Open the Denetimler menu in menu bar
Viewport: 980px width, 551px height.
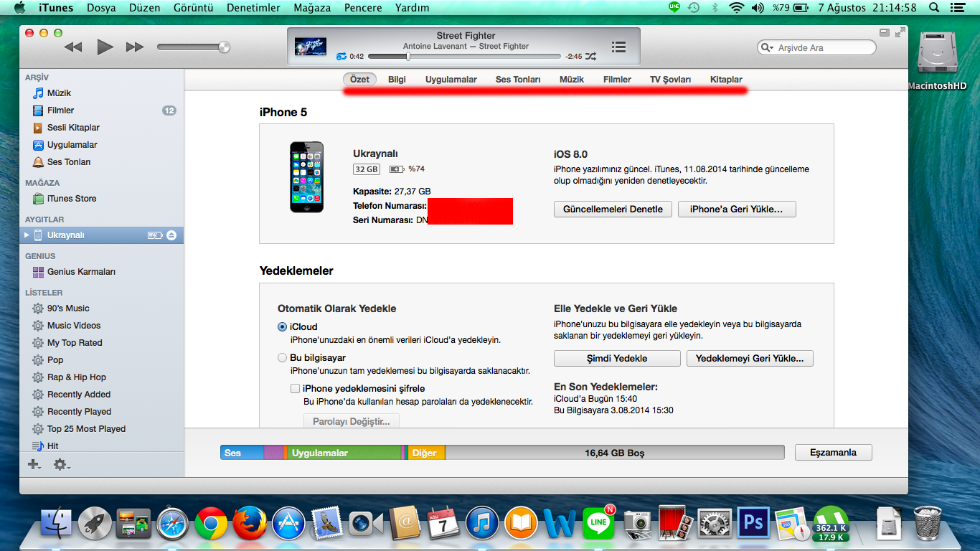[x=253, y=8]
